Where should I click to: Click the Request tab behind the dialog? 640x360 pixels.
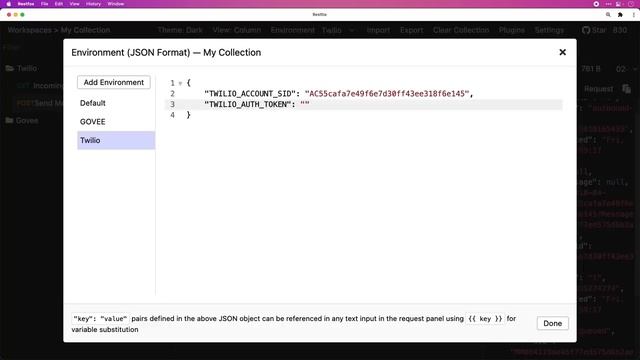point(598,89)
